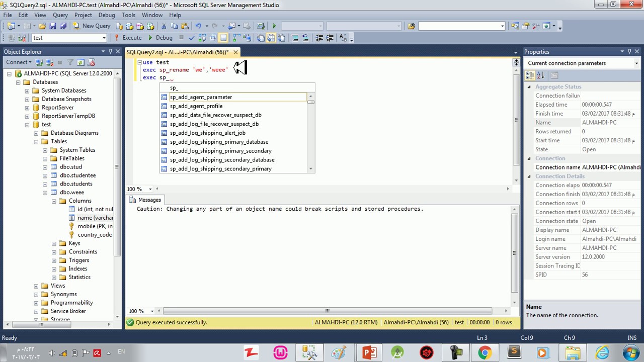
Task: Toggle the Results to Grid option
Action: point(271,38)
